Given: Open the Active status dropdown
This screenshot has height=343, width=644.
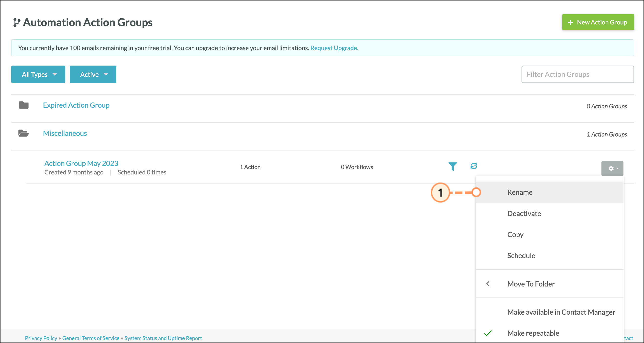Looking at the screenshot, I should (93, 74).
